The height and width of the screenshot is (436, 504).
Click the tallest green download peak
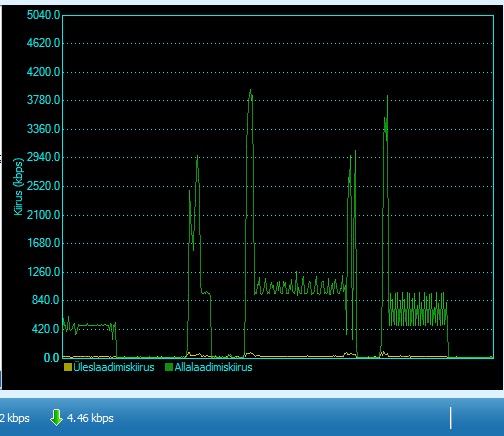[250, 92]
